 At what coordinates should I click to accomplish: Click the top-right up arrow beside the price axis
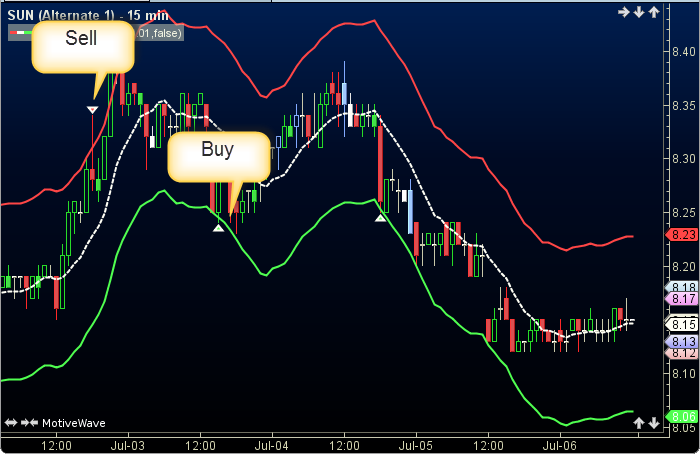coord(654,12)
